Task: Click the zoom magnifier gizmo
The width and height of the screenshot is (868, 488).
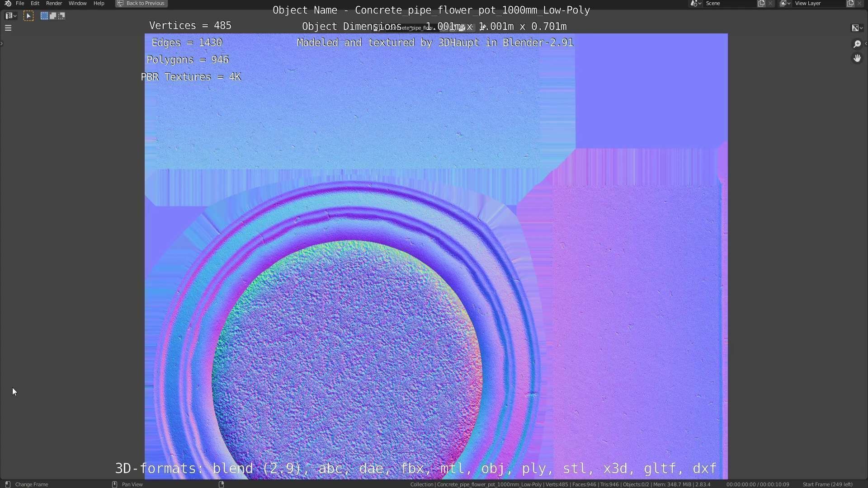Action: coord(857,44)
